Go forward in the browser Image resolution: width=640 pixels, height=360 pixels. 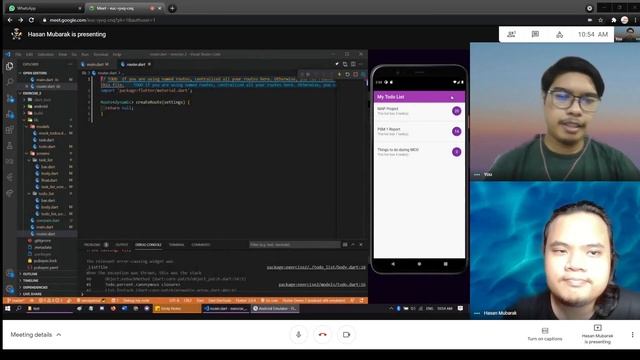click(x=20, y=20)
